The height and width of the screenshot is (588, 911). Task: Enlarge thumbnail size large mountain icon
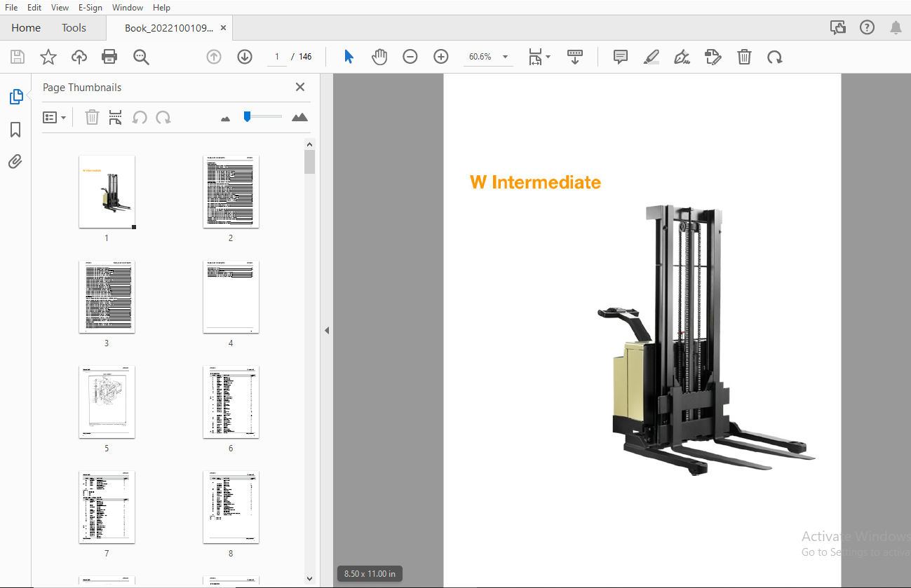point(299,117)
